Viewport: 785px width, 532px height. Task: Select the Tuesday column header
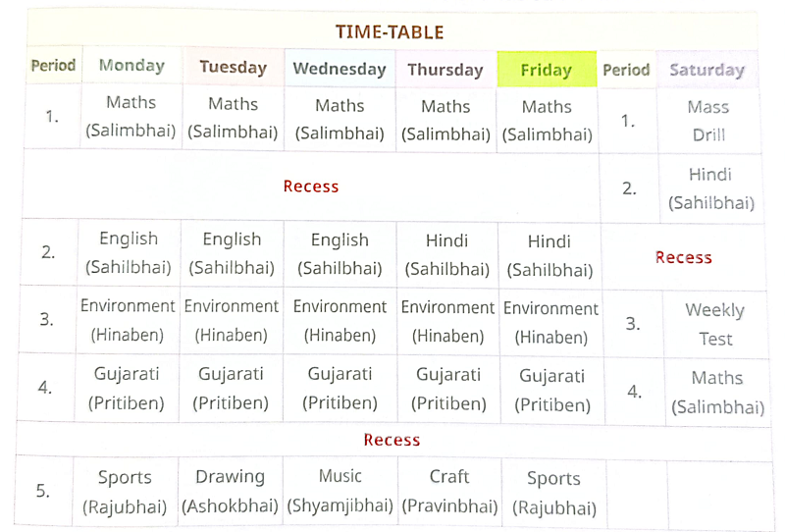click(x=234, y=67)
